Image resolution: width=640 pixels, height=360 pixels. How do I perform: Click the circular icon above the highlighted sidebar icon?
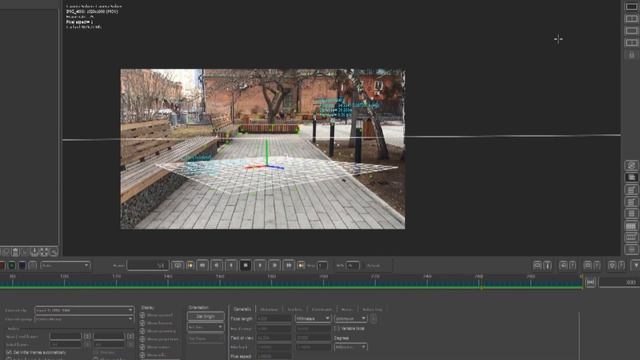coord(631,165)
